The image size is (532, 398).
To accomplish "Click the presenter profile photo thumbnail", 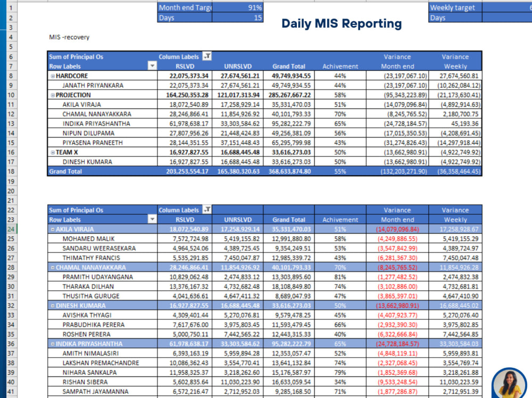I will pos(510,384).
